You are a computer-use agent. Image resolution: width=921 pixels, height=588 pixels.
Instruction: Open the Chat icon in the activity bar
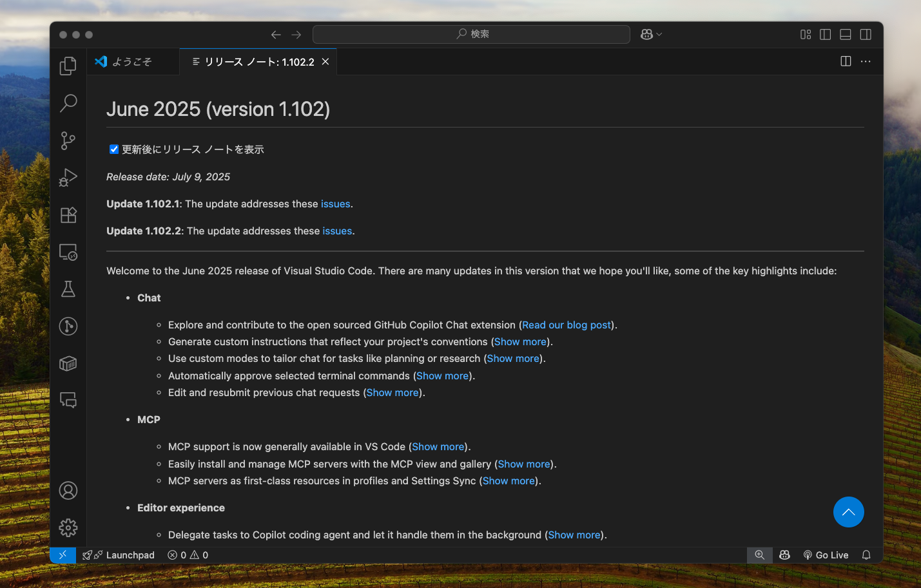tap(68, 400)
